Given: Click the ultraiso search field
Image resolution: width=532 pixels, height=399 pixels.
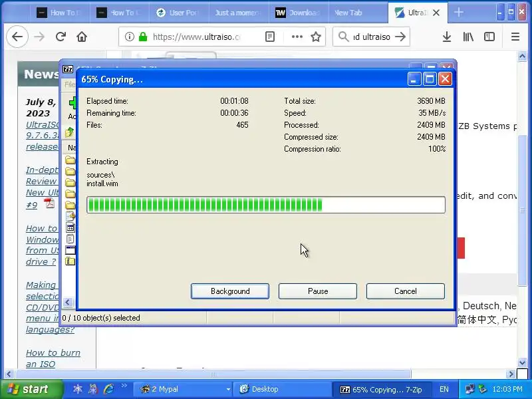Looking at the screenshot, I should pyautogui.click(x=371, y=37).
